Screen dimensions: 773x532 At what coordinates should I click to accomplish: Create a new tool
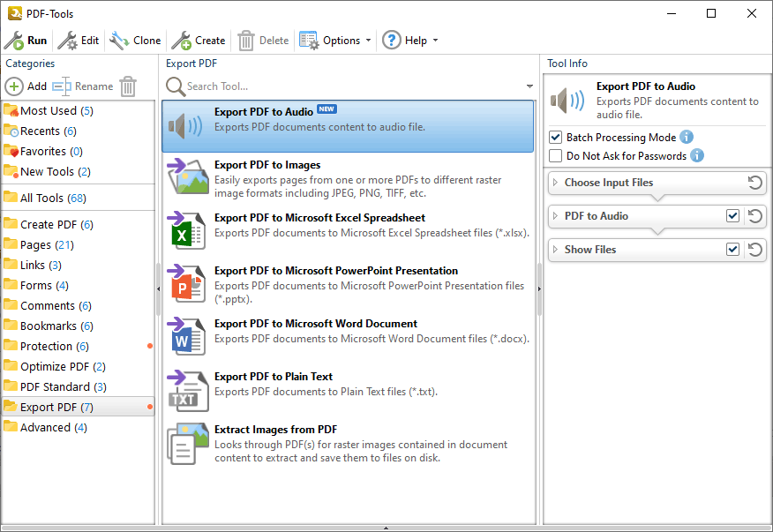click(x=199, y=41)
